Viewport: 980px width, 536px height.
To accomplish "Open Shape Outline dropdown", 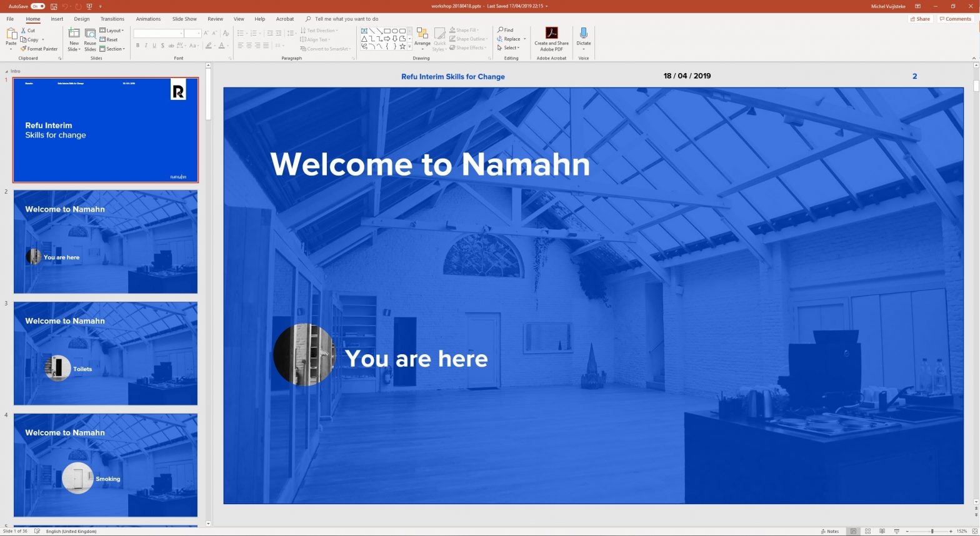I will pyautogui.click(x=468, y=39).
